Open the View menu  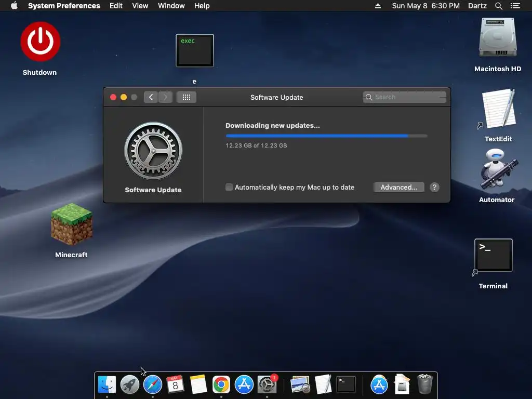(x=140, y=6)
